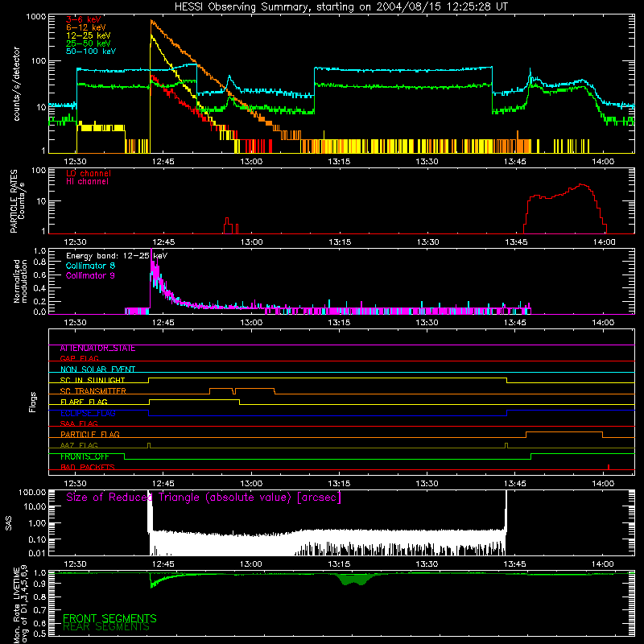Click the Size of Reduced Triangle label
644x644 pixels.
(204, 497)
